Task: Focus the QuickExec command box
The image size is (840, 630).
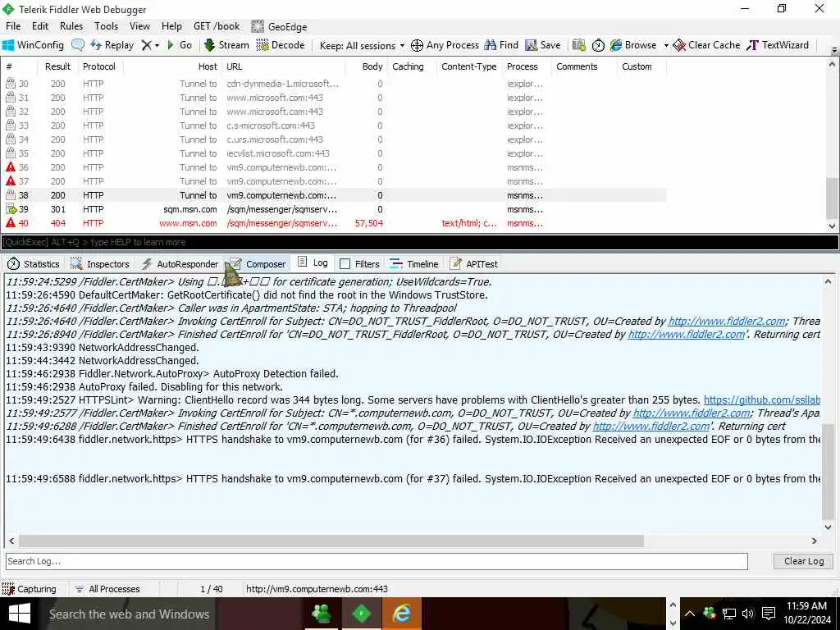Action: [x=419, y=242]
